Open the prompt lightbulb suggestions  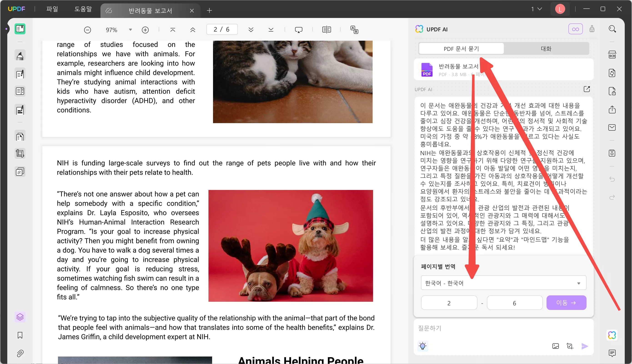(x=423, y=346)
